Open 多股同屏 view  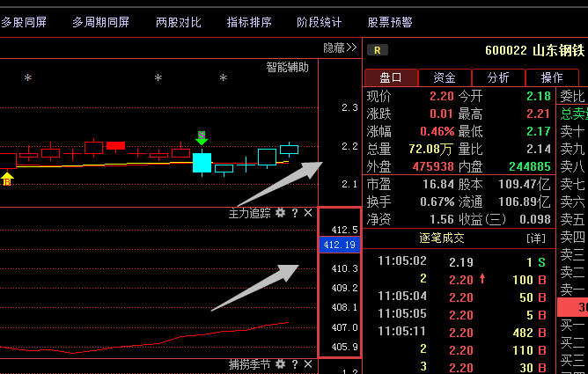pos(23,23)
